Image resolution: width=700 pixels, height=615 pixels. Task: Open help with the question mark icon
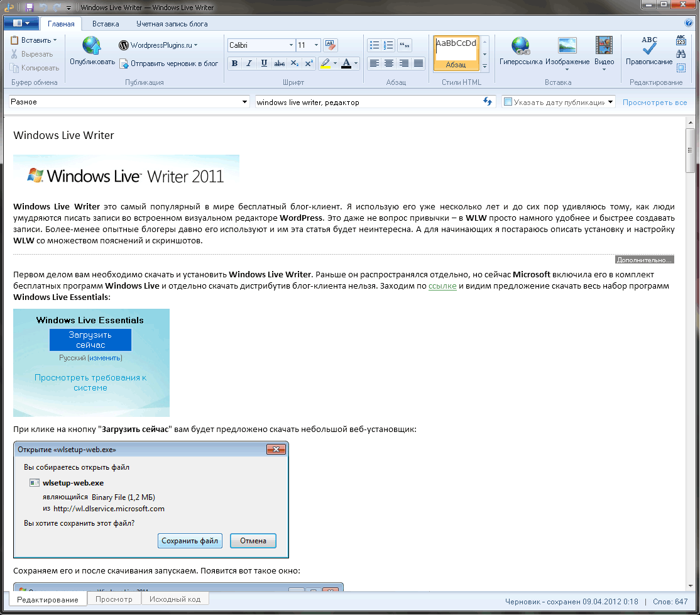[x=689, y=23]
